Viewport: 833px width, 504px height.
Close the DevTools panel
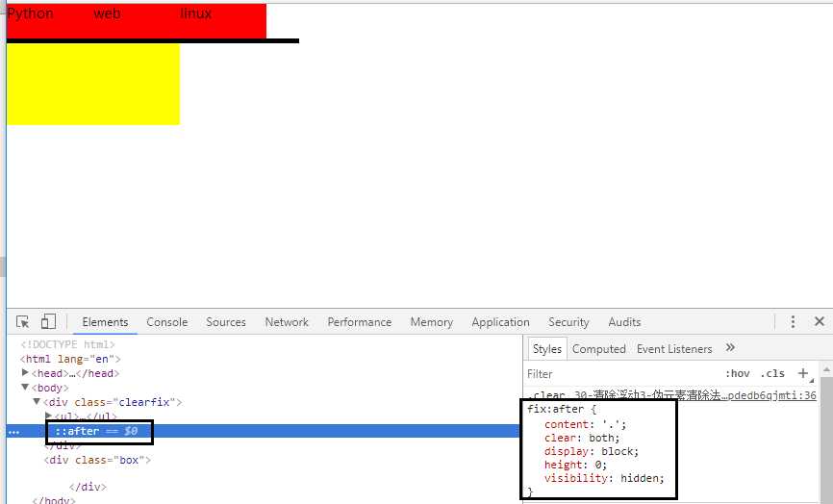(820, 321)
